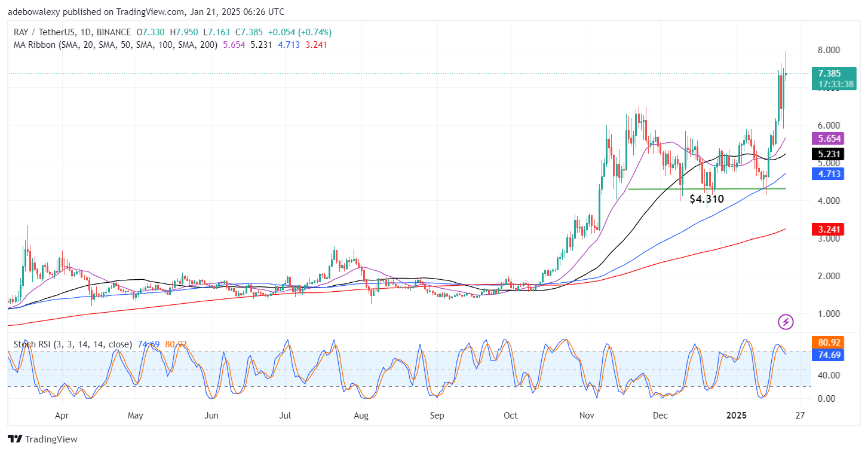This screenshot has height=452, width=868.
Task: Click the Jul label on time axis
Action: click(285, 415)
